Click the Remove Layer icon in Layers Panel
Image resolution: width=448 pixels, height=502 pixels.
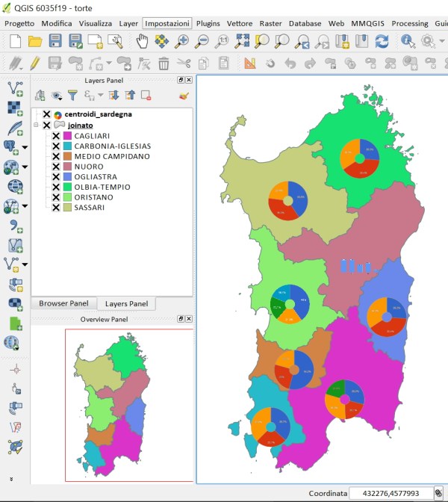146,95
